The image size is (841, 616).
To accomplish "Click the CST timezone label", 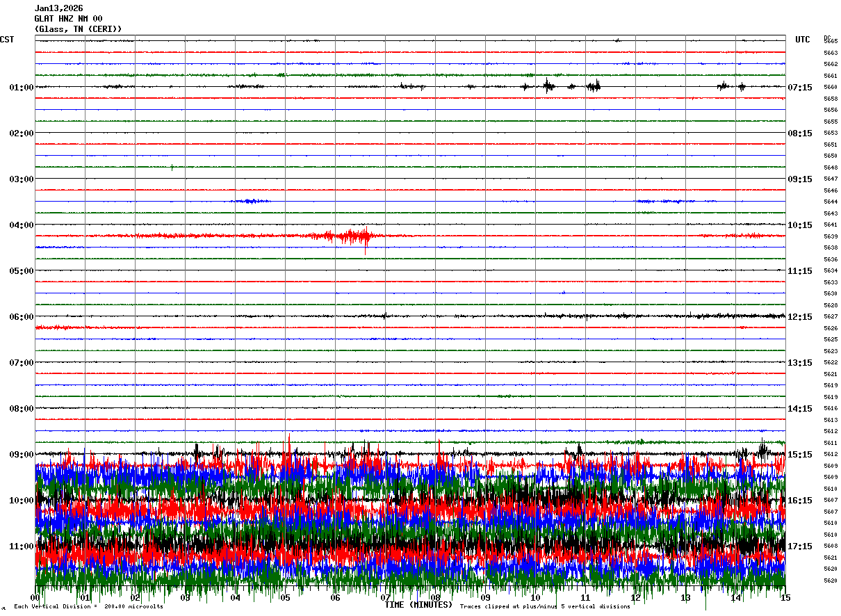I will coord(7,40).
